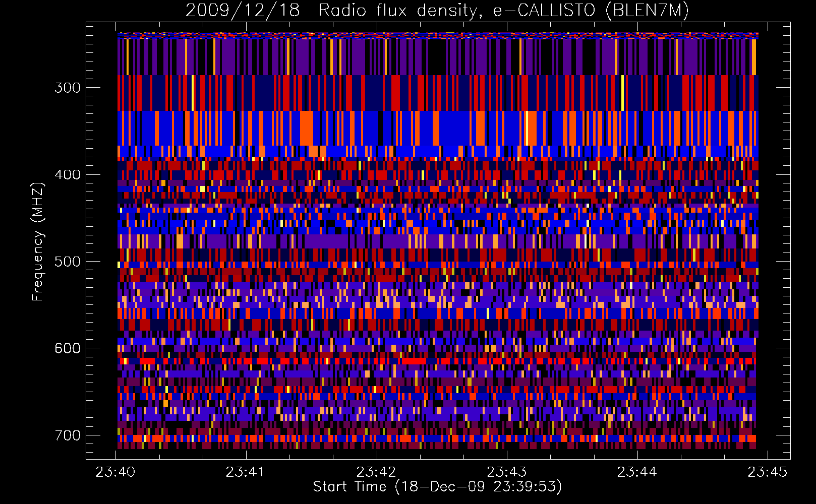Click the 'Frequency (MHZ)' axis label

click(x=38, y=241)
